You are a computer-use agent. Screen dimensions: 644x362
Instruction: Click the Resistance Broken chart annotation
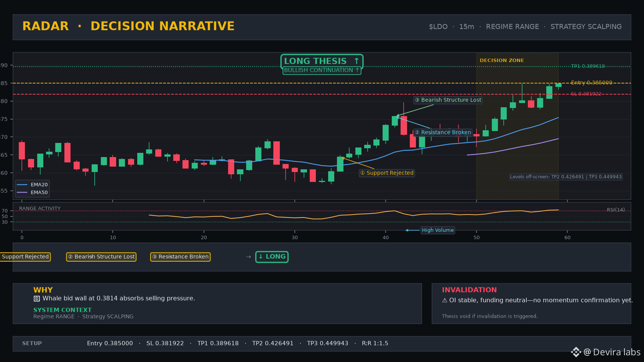click(443, 133)
